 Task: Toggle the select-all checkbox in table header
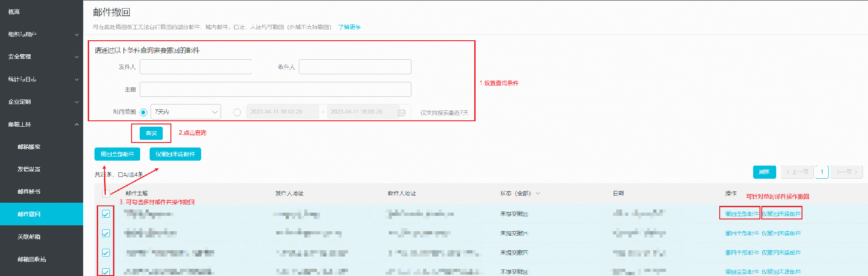pyautogui.click(x=106, y=193)
